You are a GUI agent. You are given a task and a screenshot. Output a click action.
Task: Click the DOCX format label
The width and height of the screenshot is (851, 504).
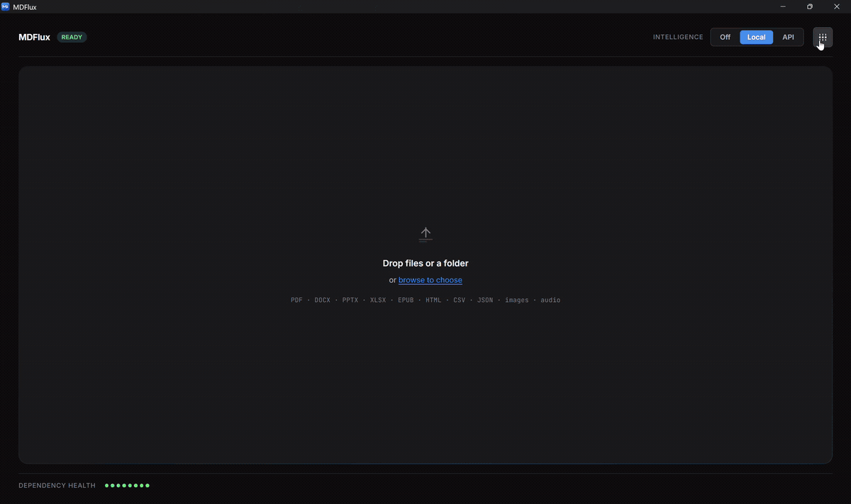coord(323,300)
